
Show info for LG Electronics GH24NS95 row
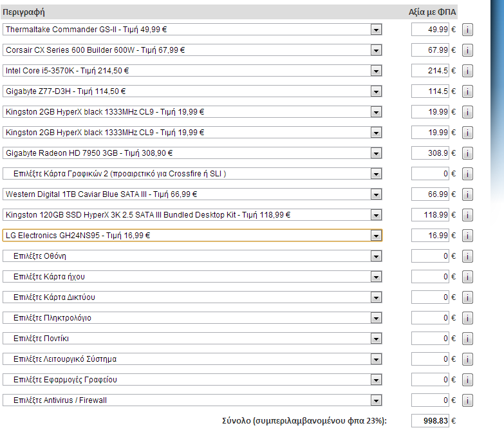467,236
